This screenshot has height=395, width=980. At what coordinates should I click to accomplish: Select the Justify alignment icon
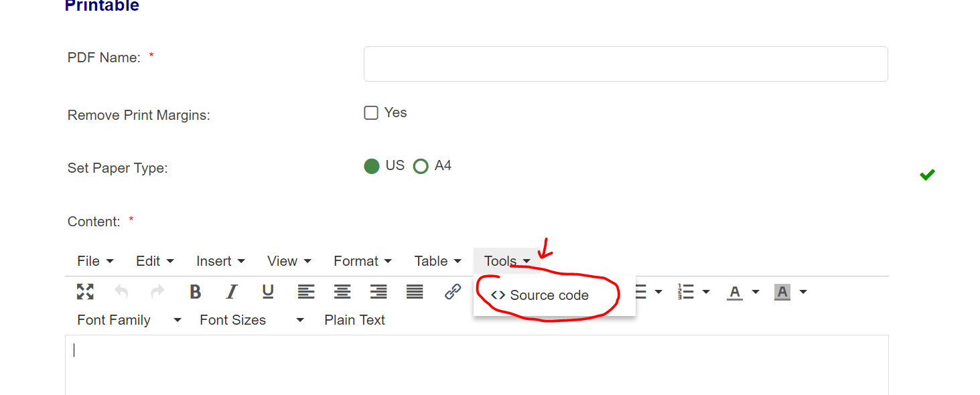[414, 292]
